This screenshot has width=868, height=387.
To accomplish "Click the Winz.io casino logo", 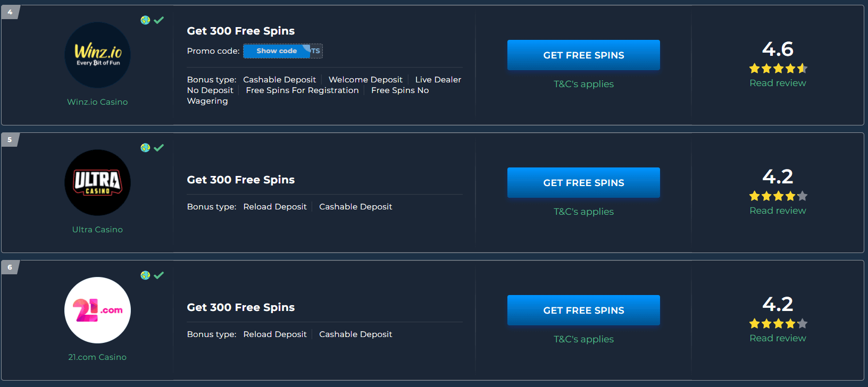I will tap(97, 55).
